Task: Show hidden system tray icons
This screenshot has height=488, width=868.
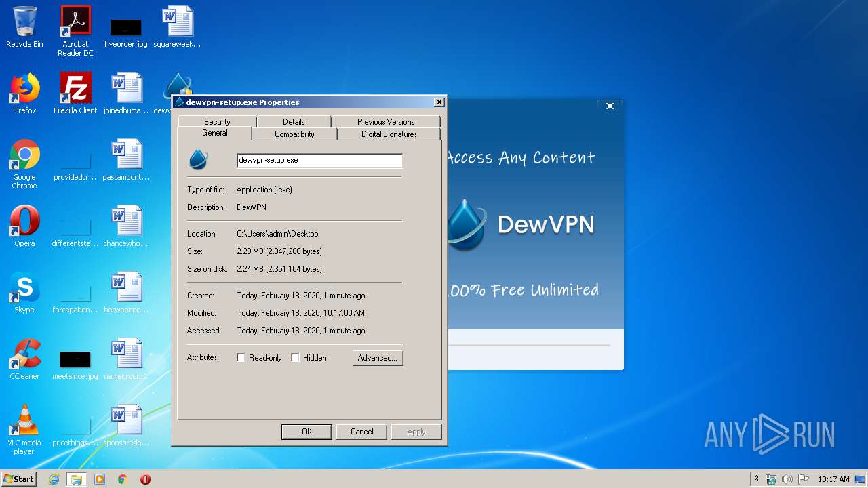Action: click(x=757, y=479)
